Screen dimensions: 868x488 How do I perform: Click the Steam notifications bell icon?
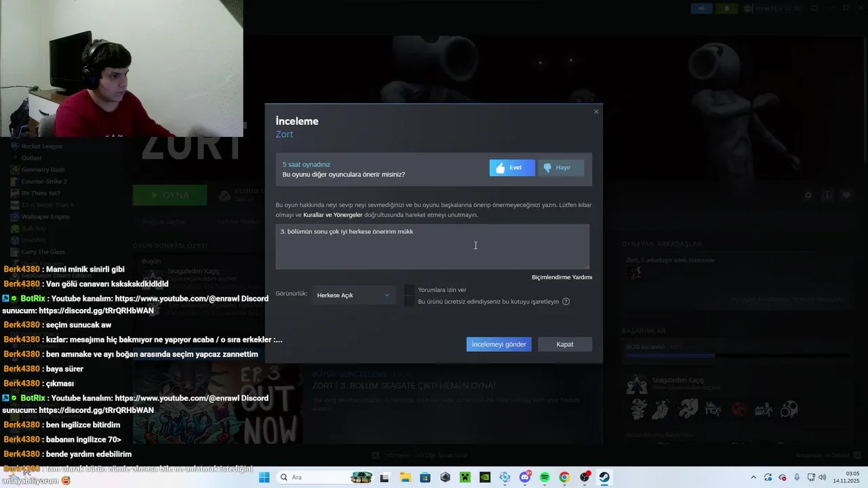(x=727, y=8)
